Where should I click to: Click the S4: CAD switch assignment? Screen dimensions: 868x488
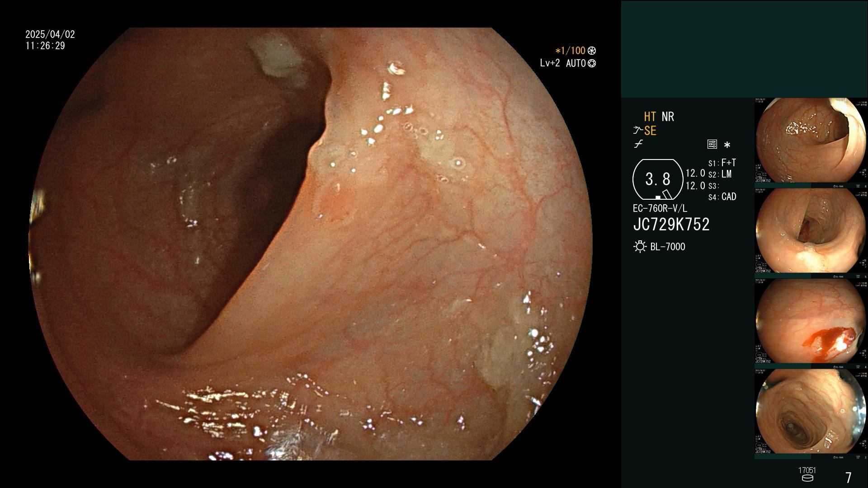(722, 197)
